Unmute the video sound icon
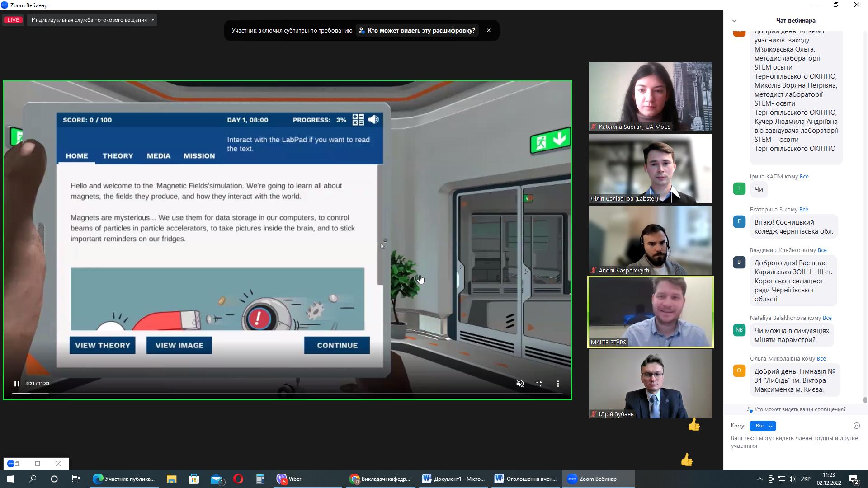 520,384
